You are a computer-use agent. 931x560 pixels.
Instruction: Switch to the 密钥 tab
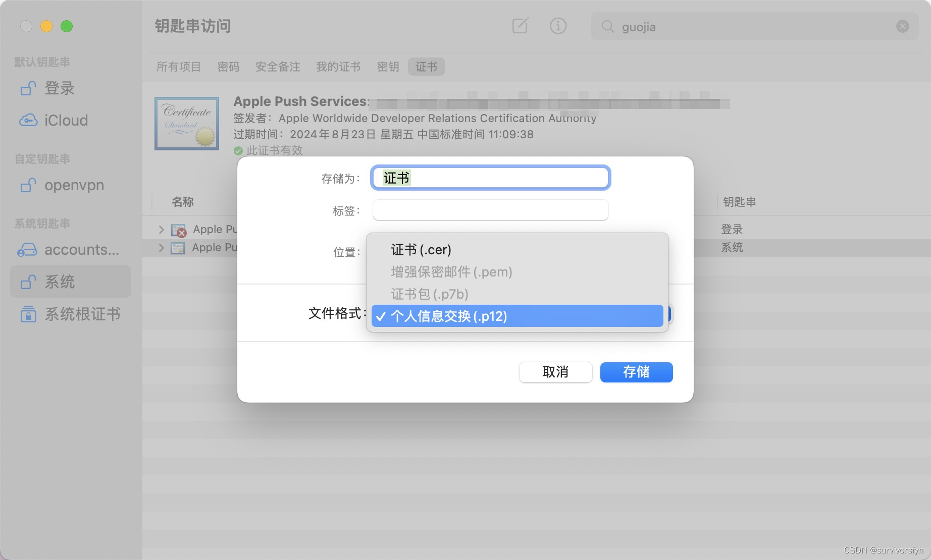[388, 67]
